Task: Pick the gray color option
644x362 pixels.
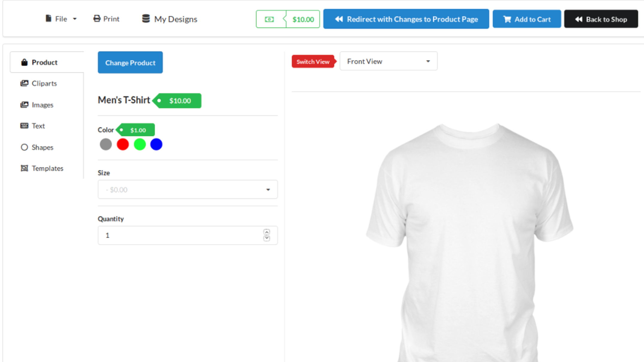Action: click(106, 144)
